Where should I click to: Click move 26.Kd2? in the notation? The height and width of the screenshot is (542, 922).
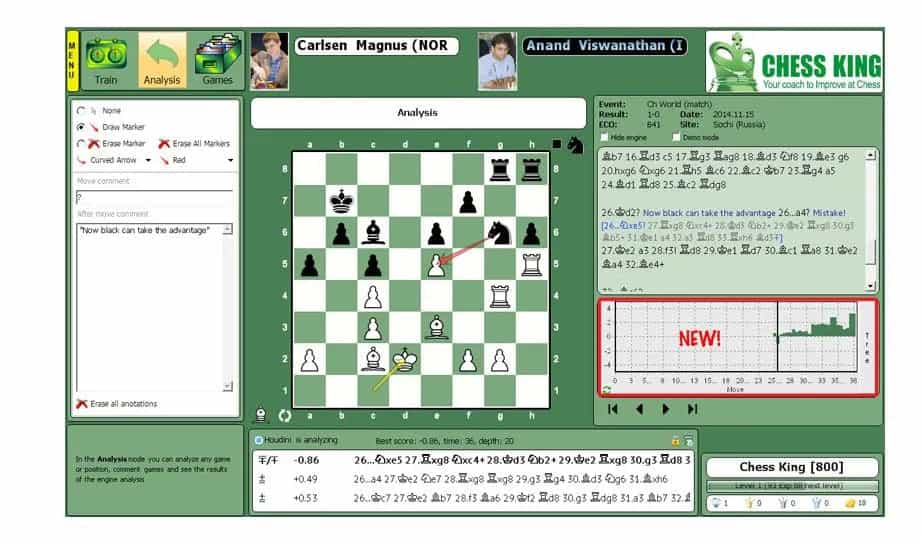click(620, 213)
